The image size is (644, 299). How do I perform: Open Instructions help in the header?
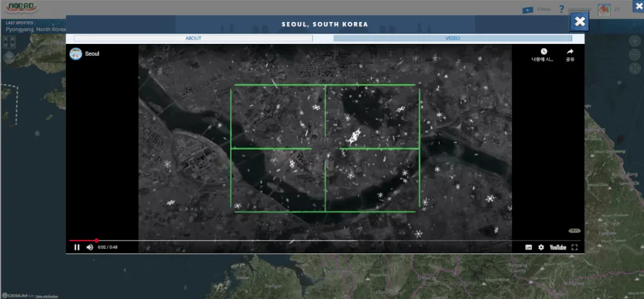pos(574,9)
